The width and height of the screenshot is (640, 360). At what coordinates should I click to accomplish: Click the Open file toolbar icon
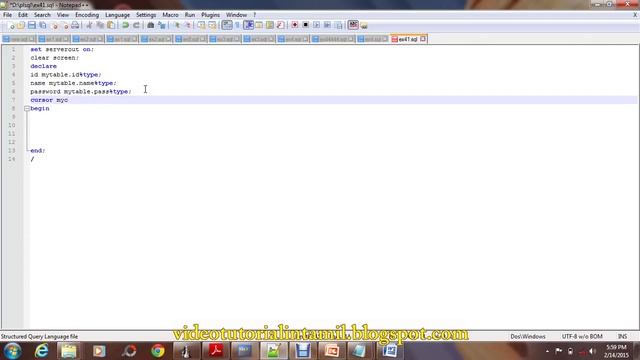21,25
